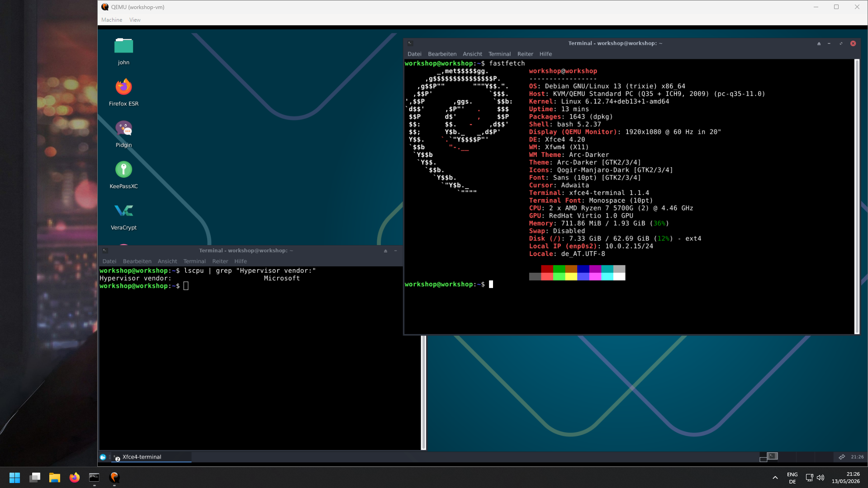This screenshot has width=868, height=488.
Task: Click the word "Microsoft" in lscpu output
Action: (282, 278)
